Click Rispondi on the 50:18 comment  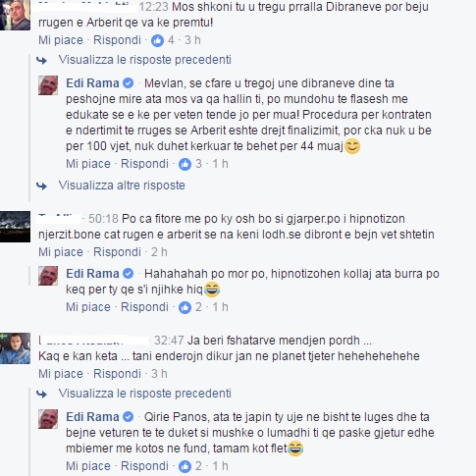point(117,252)
